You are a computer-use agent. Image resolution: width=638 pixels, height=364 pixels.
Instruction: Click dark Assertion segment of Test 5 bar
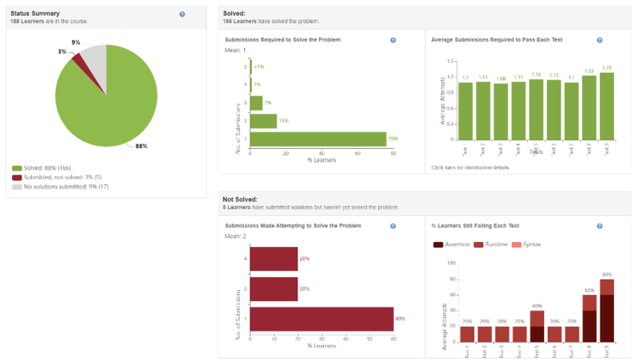click(x=537, y=335)
